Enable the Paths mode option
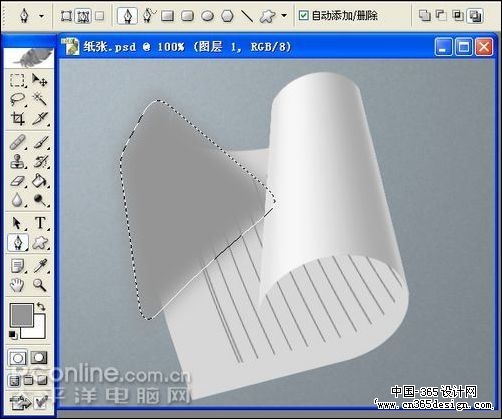This screenshot has height=419, width=502. click(x=83, y=16)
